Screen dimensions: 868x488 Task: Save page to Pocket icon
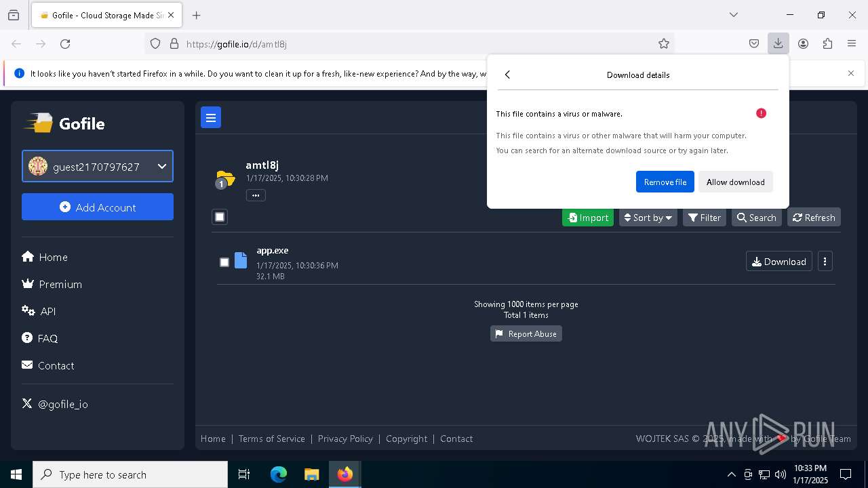pyautogui.click(x=754, y=43)
